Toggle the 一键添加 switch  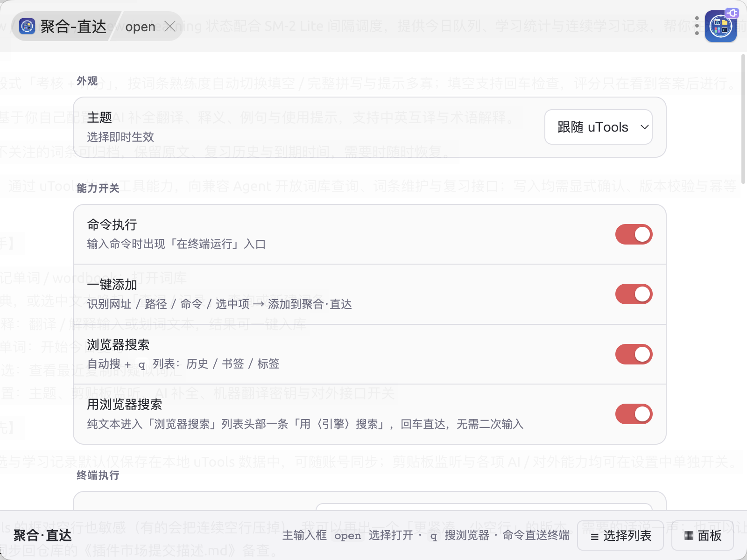click(634, 294)
